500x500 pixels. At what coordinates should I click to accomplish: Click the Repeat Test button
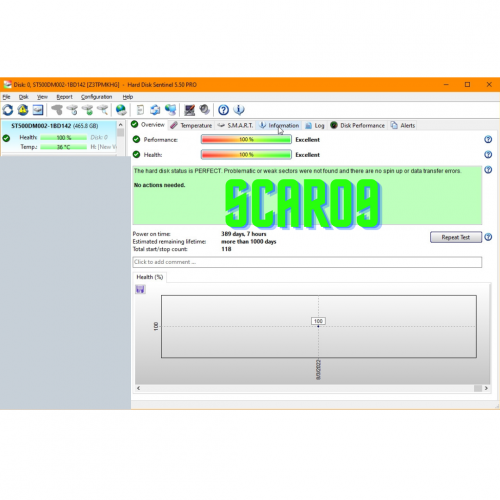456,237
